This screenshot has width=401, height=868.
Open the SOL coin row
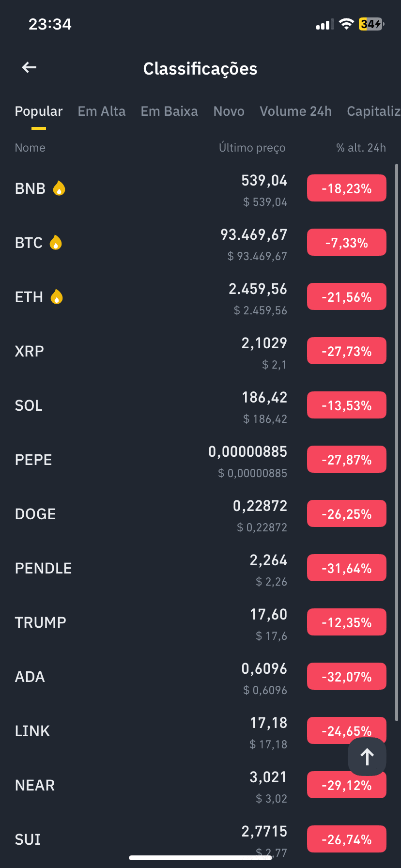(x=200, y=405)
